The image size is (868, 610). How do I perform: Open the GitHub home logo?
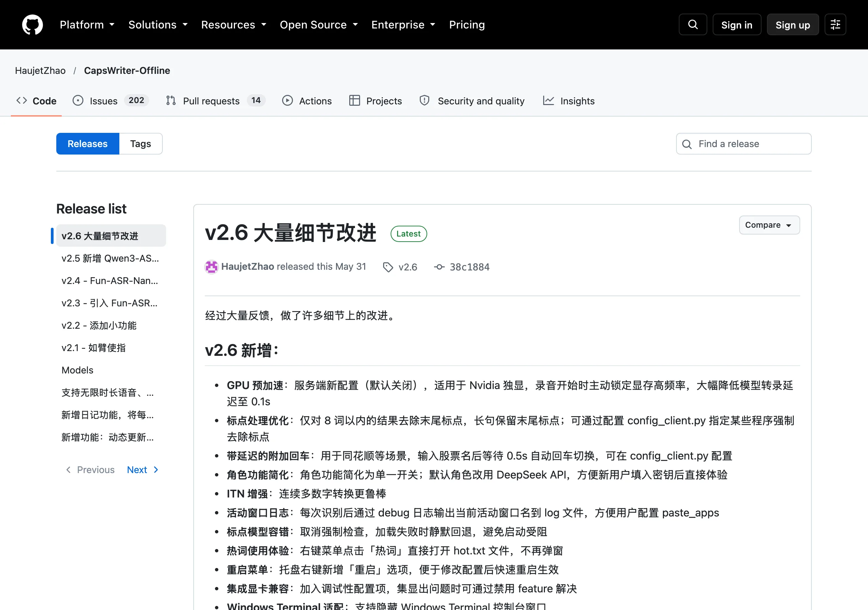tap(33, 24)
